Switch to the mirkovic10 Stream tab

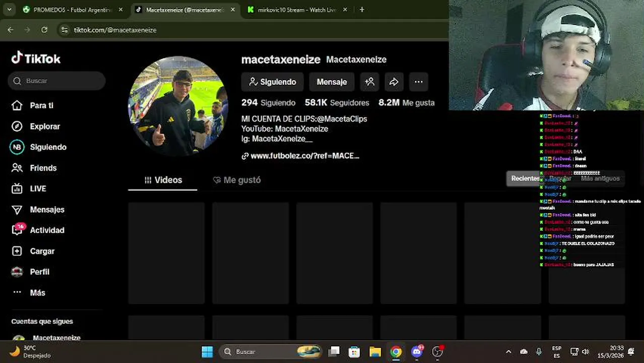[x=297, y=10]
